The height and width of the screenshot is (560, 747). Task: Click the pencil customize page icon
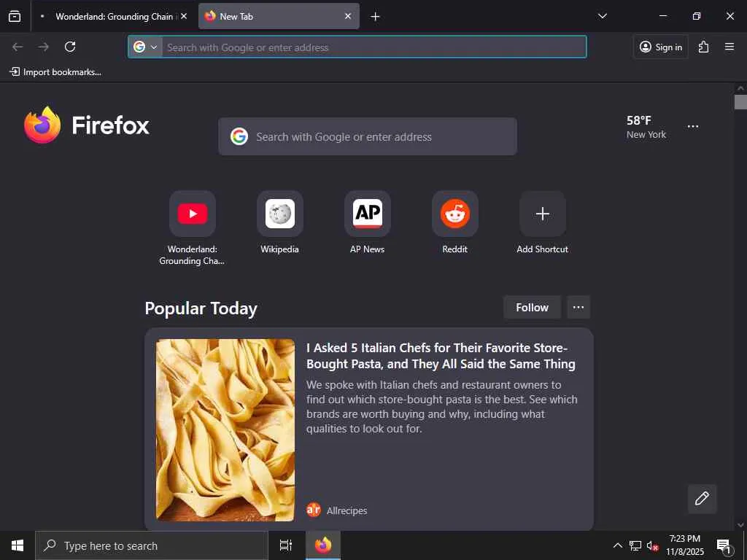(702, 499)
